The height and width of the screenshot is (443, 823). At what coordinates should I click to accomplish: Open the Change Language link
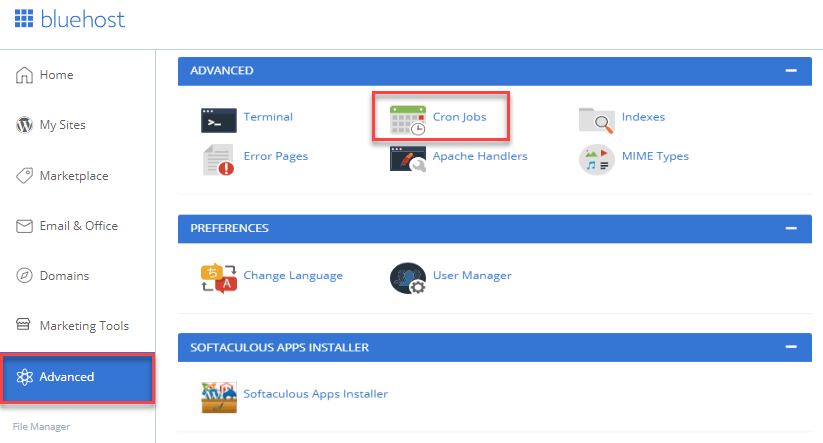(x=293, y=276)
